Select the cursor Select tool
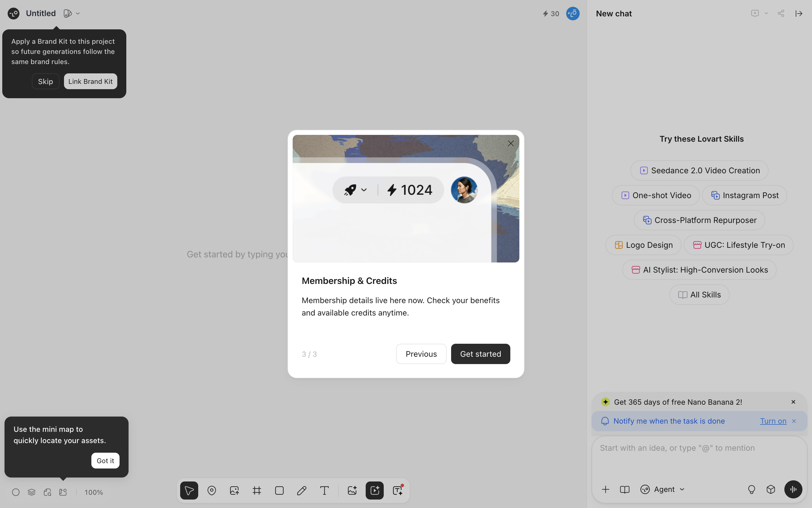This screenshot has width=812, height=508. pyautogui.click(x=189, y=491)
